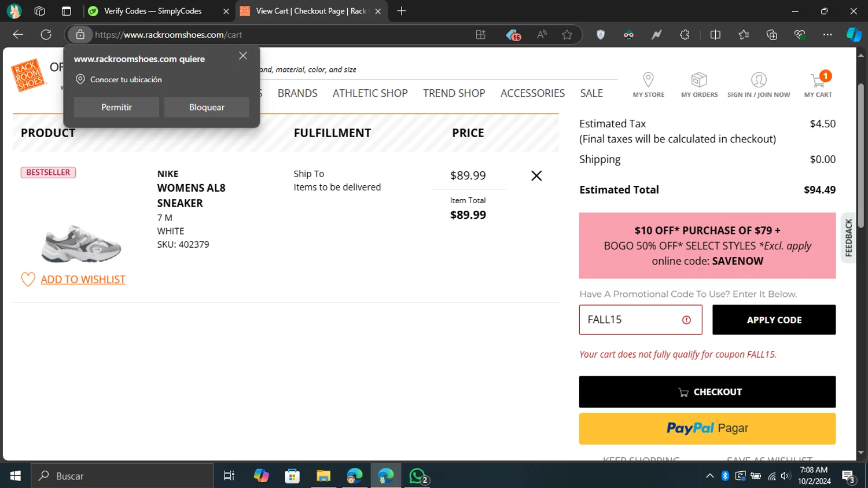Click browser back arrow
868x488 pixels.
pyautogui.click(x=18, y=35)
